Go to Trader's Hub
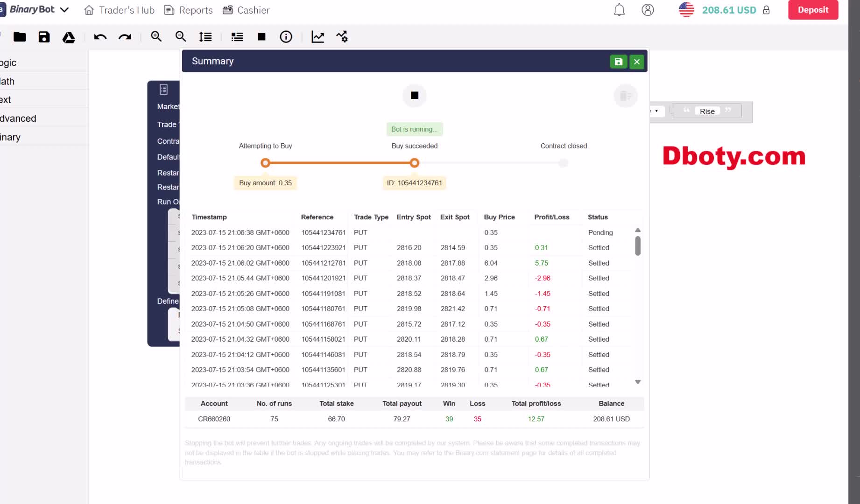The image size is (860, 504). point(119,10)
